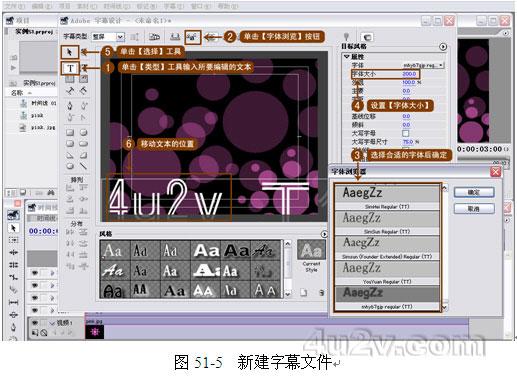Choose Simsun (Founder Extended) Regular font sample
517x379 pixels.
point(387,247)
